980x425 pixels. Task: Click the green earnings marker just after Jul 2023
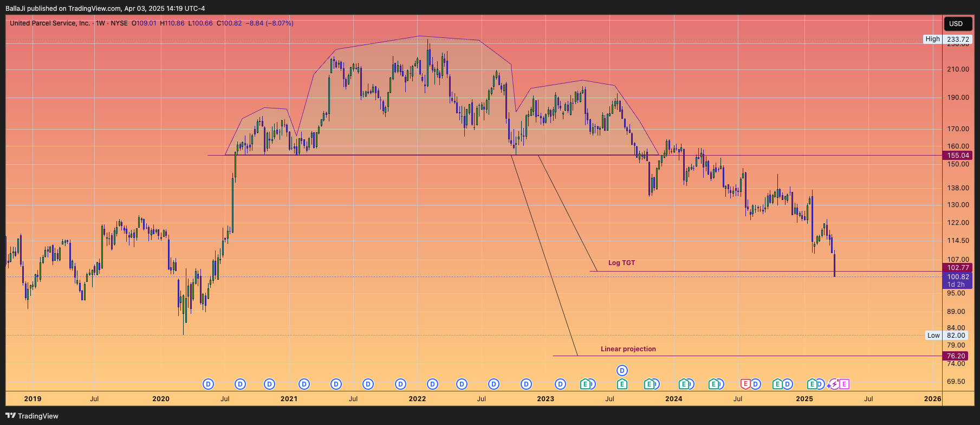point(622,384)
